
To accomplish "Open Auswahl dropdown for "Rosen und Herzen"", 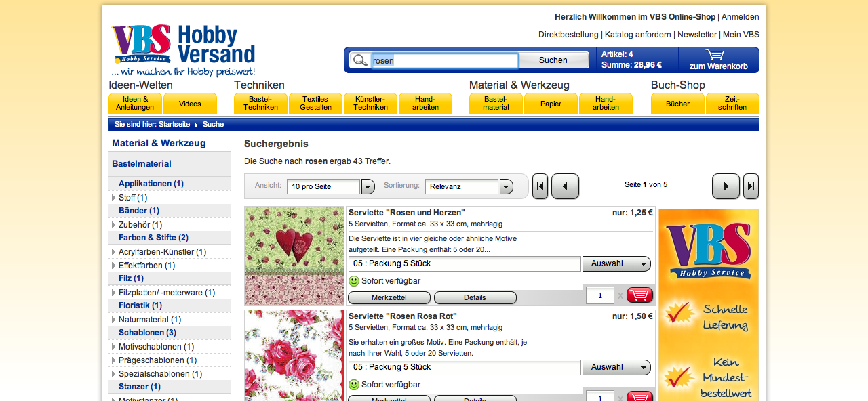I will click(616, 263).
